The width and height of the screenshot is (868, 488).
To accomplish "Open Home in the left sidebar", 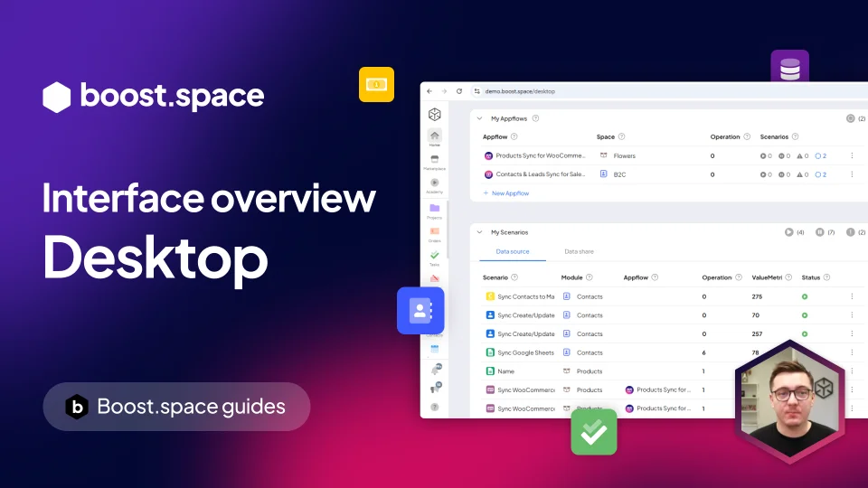I will tap(435, 137).
